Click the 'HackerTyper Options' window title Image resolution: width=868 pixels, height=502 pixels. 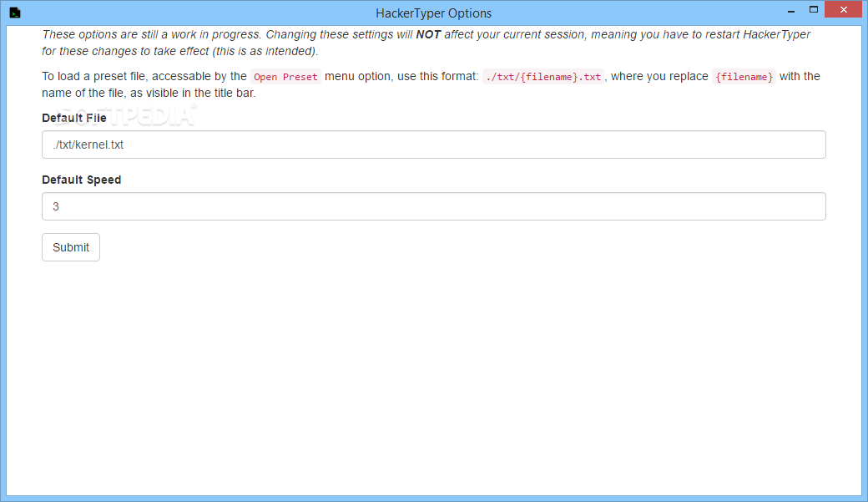tap(433, 13)
